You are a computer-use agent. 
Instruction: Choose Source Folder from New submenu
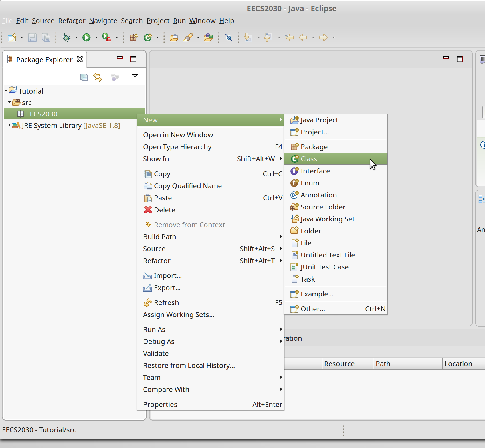(x=336, y=207)
